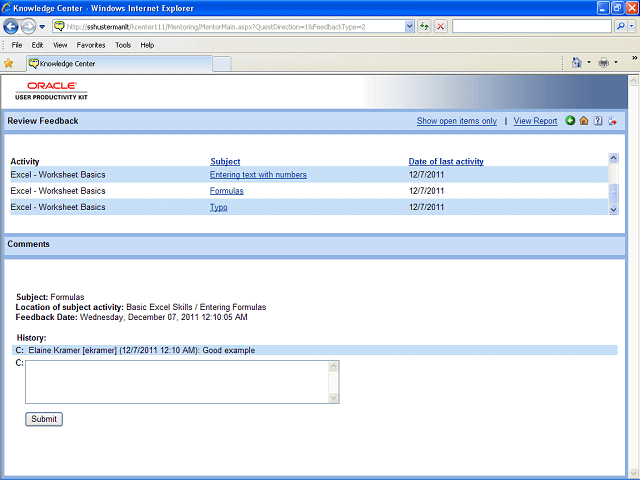
Task: Open the Home button dropdown arrow
Action: tap(589, 62)
